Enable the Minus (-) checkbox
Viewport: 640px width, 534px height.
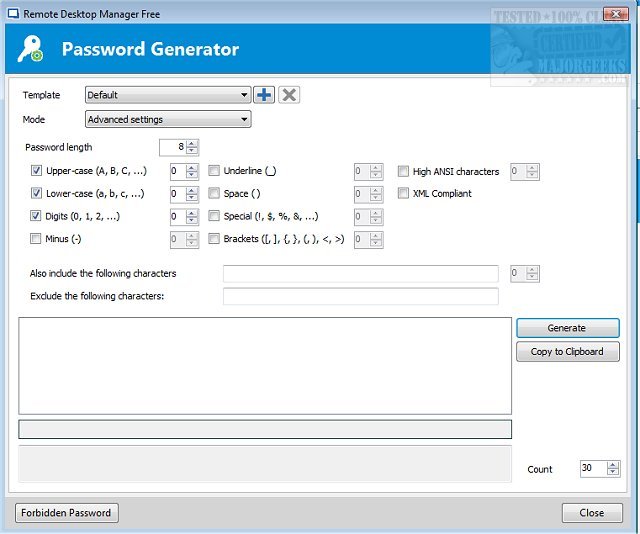click(36, 238)
